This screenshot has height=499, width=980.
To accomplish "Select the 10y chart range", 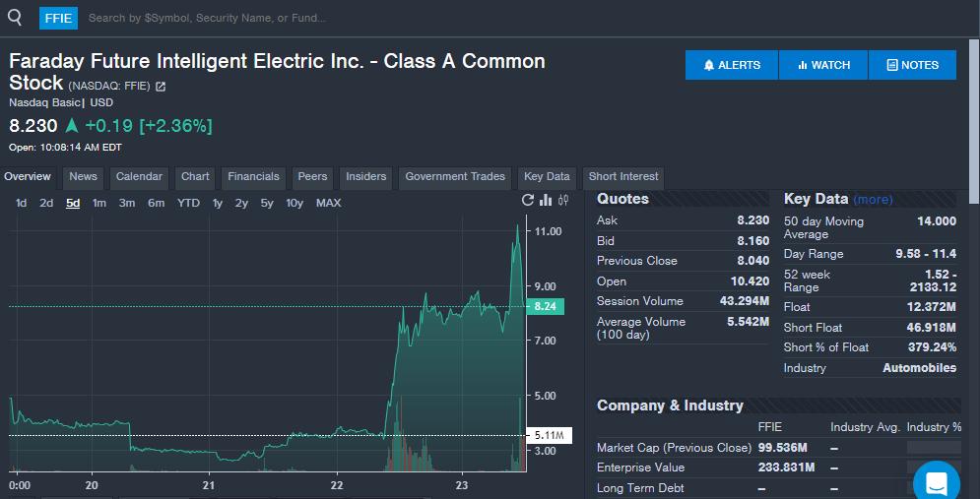I will click(294, 203).
